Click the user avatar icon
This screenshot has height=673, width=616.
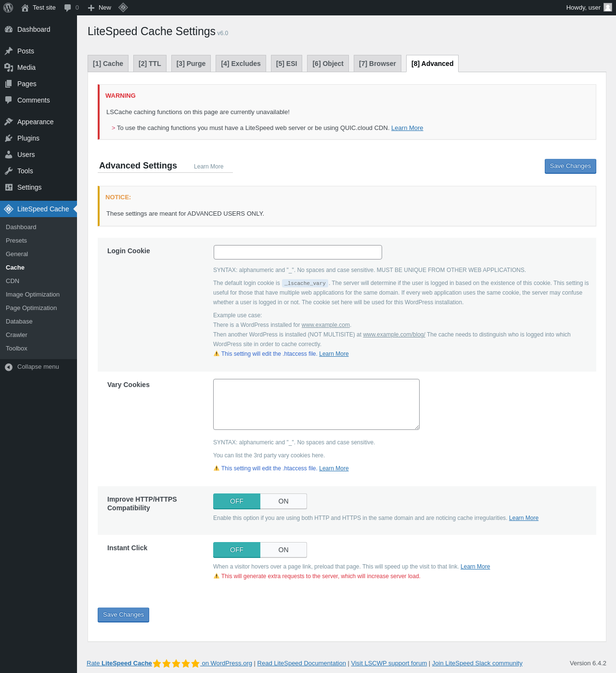[608, 7]
